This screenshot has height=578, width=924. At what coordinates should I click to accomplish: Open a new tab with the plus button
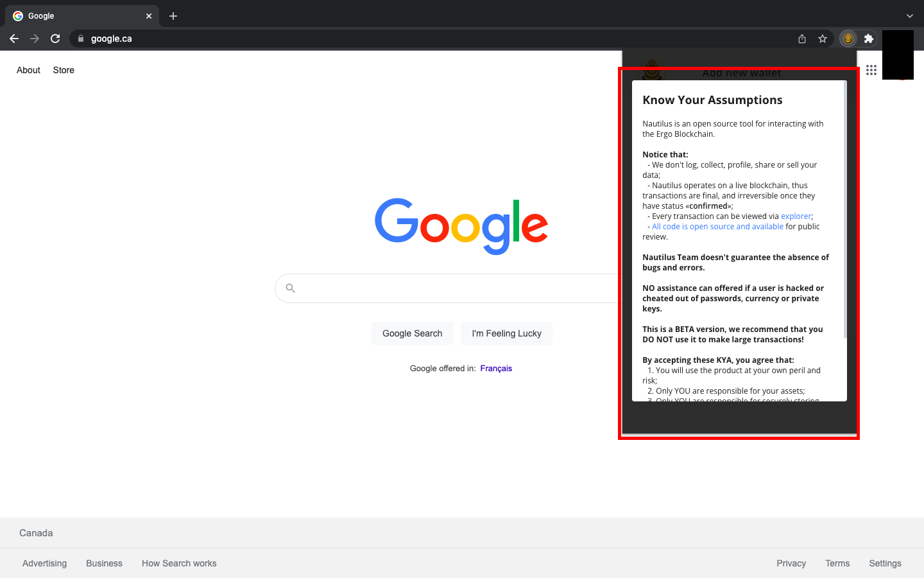pos(173,16)
